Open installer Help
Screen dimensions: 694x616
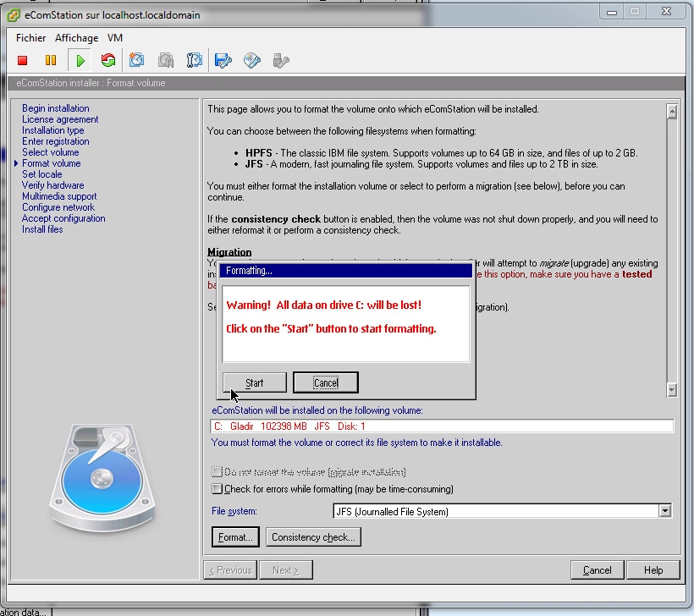click(x=653, y=570)
